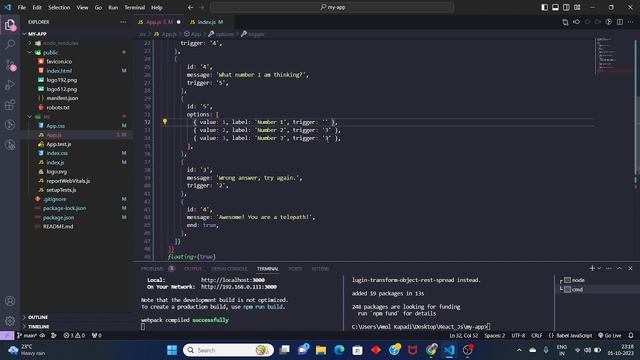This screenshot has width=640, height=360.
Task: Open README.md in the file tree
Action: click(x=58, y=227)
